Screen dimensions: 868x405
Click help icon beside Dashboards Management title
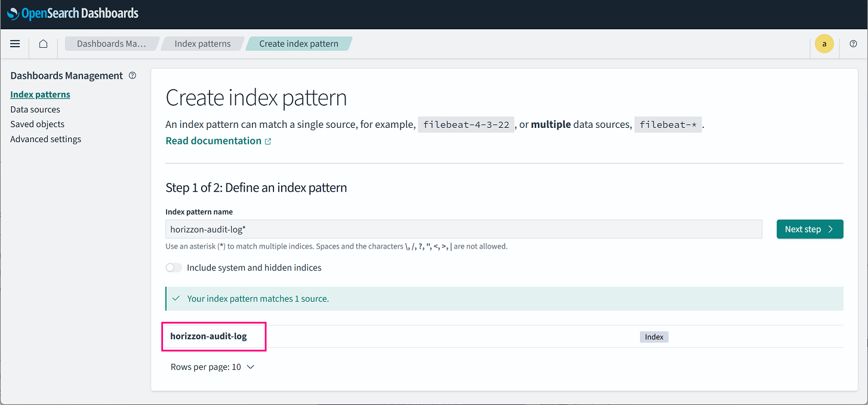click(133, 76)
